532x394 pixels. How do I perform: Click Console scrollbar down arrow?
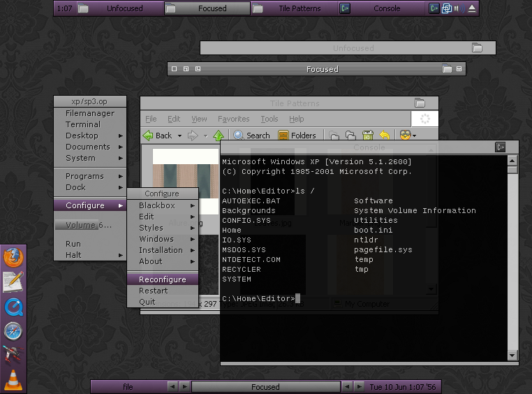point(512,356)
